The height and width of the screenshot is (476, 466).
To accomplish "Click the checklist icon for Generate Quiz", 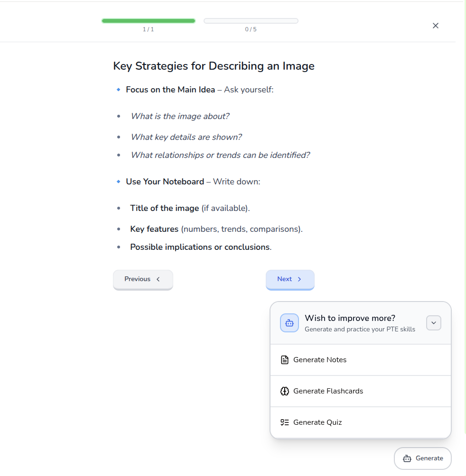I will (x=285, y=422).
